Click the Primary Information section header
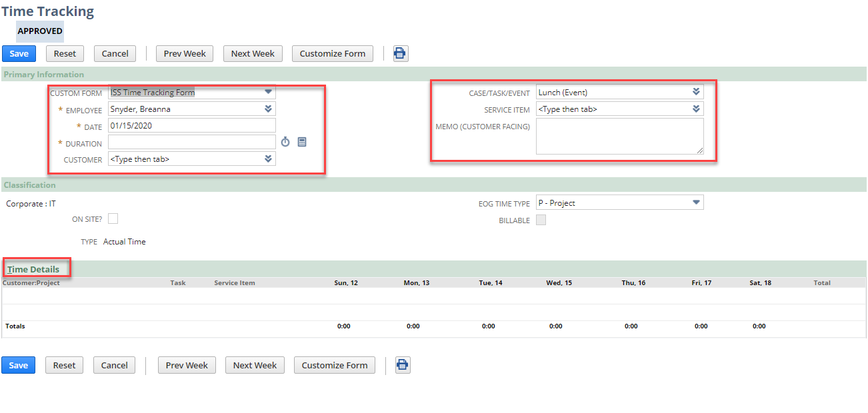The image size is (868, 413). pyautogui.click(x=44, y=75)
